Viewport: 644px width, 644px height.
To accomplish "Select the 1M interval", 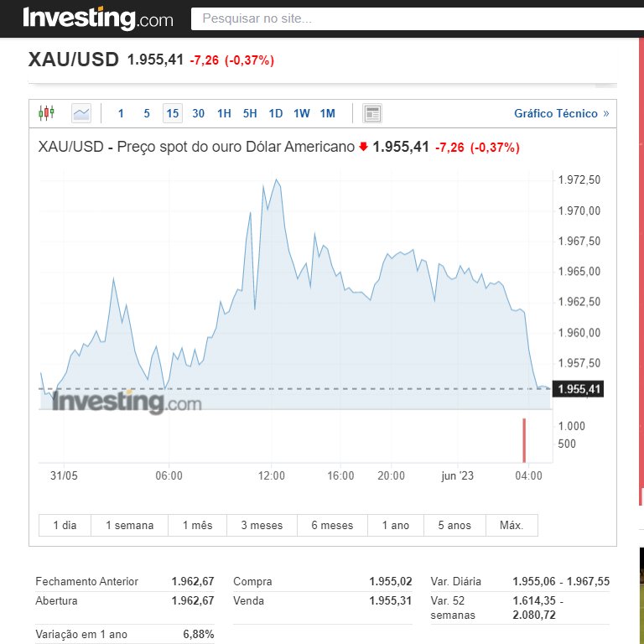I will pos(327,113).
